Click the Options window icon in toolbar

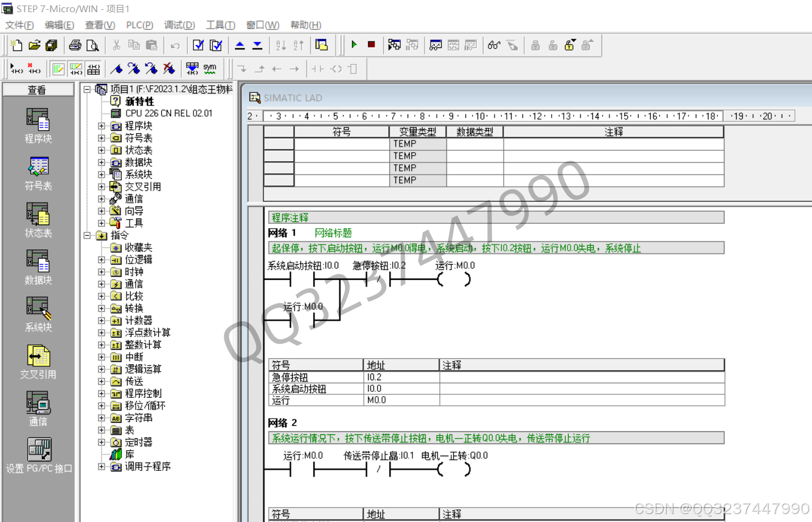click(322, 45)
